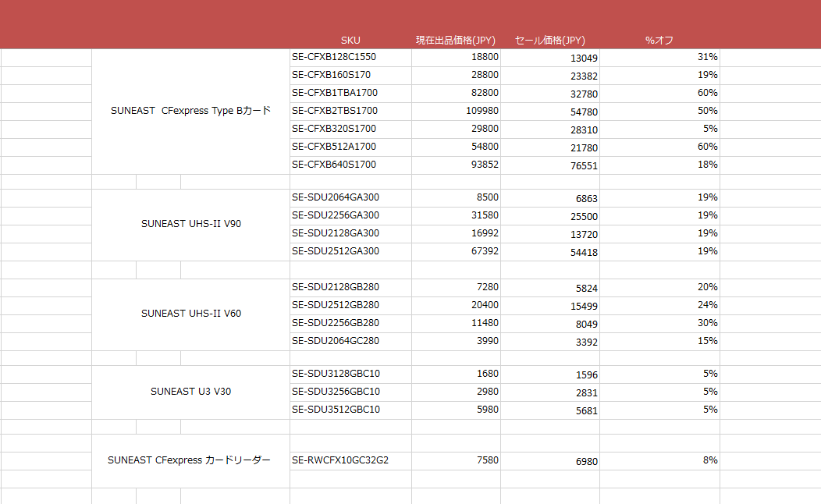Select SKU cell SE-SDU2256GB280
The width and height of the screenshot is (821, 504).
click(x=350, y=324)
